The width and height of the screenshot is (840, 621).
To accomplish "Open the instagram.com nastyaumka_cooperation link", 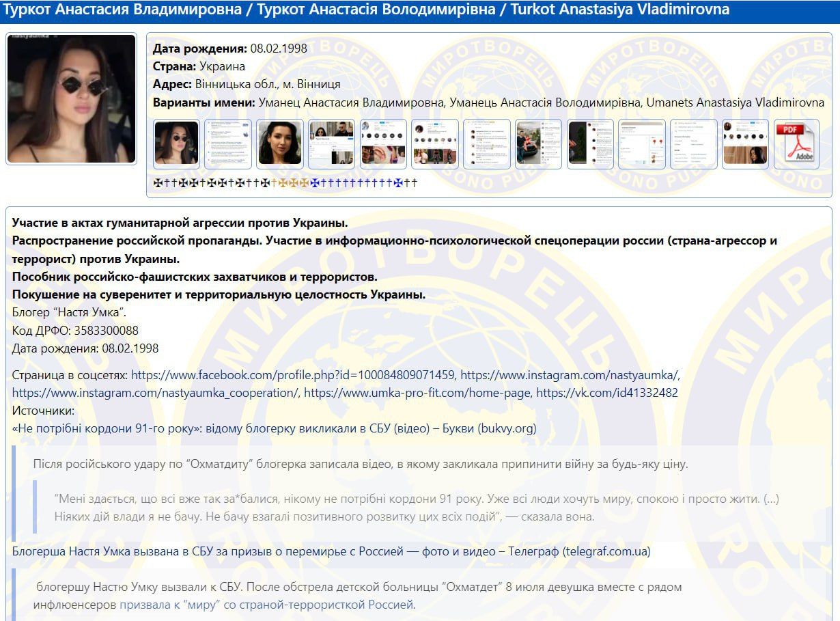I will click(155, 393).
